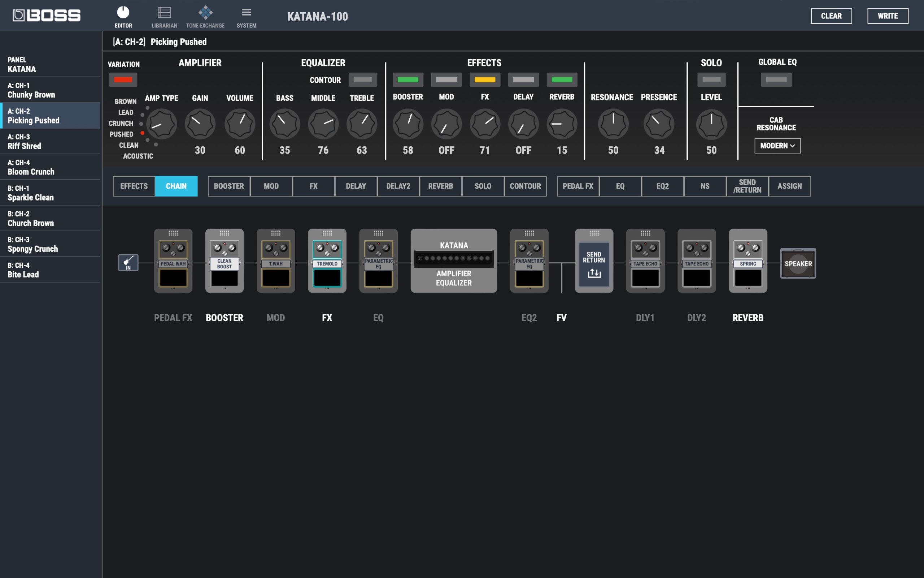
Task: Toggle the Reverb effect on/off
Action: (x=562, y=79)
